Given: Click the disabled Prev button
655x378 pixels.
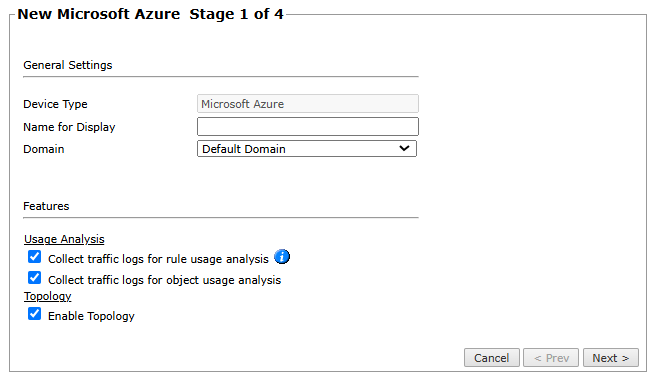Looking at the screenshot, I should point(551,358).
